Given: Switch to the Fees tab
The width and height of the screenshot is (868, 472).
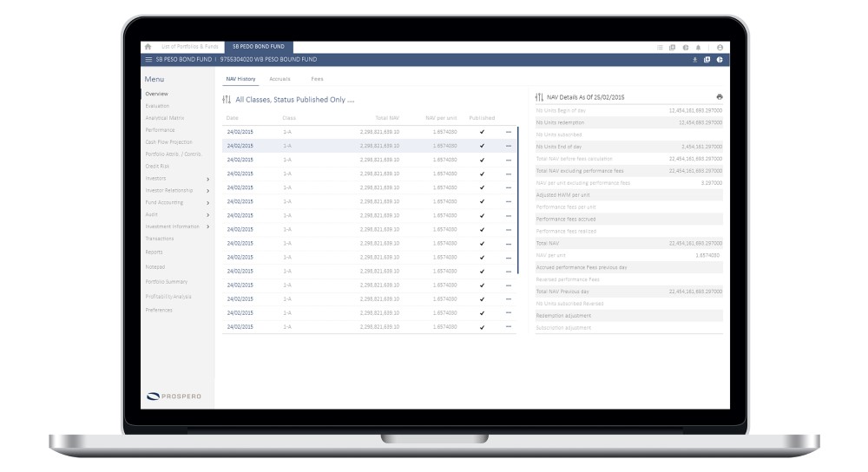Looking at the screenshot, I should click(317, 79).
